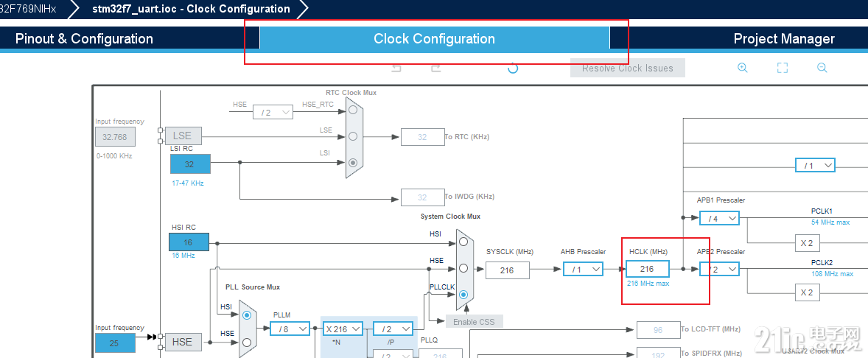Open the PLL /P /2 dropdown
Screen dimensions: 868x358
point(393,329)
